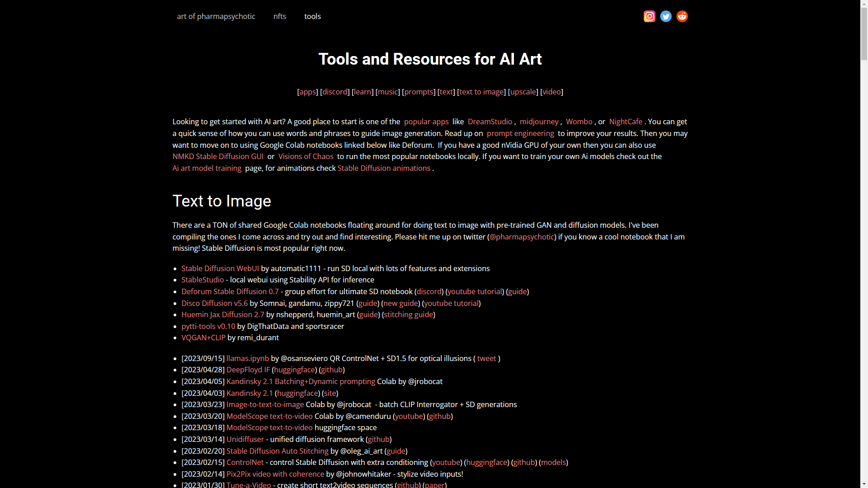Open the 'popular apps' link
The image size is (868, 488).
point(426,122)
